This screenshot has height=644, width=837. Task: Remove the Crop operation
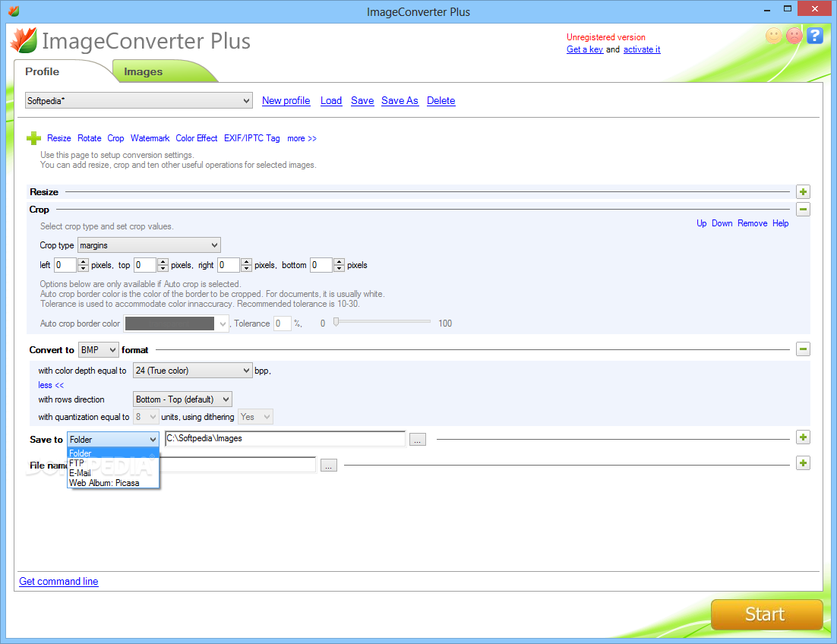pyautogui.click(x=752, y=223)
